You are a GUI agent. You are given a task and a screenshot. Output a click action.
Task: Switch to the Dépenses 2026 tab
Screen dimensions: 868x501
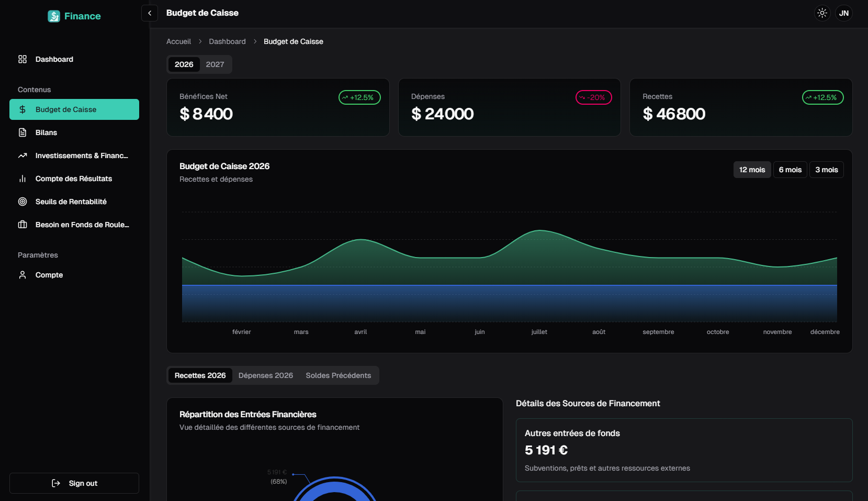click(x=265, y=375)
